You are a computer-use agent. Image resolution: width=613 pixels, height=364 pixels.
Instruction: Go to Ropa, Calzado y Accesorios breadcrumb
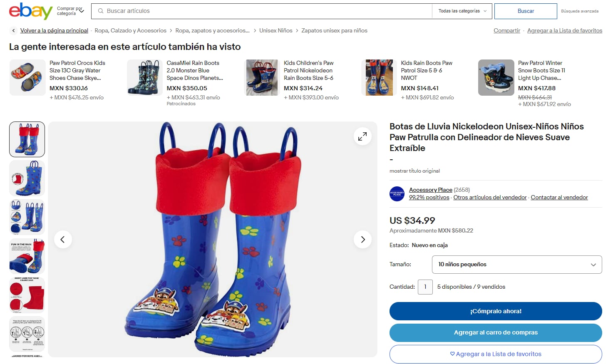[130, 31]
